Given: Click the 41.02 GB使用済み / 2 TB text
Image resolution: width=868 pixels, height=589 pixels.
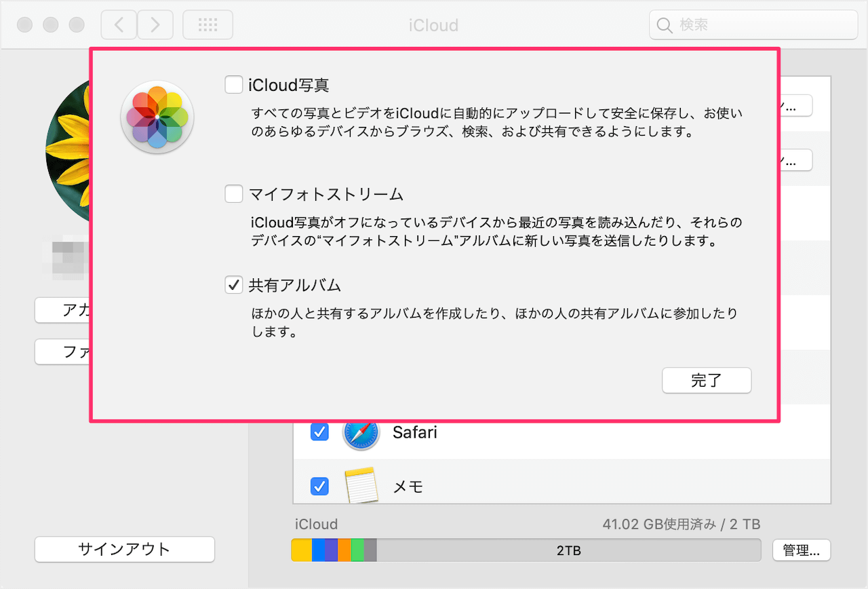Looking at the screenshot, I should point(682,524).
